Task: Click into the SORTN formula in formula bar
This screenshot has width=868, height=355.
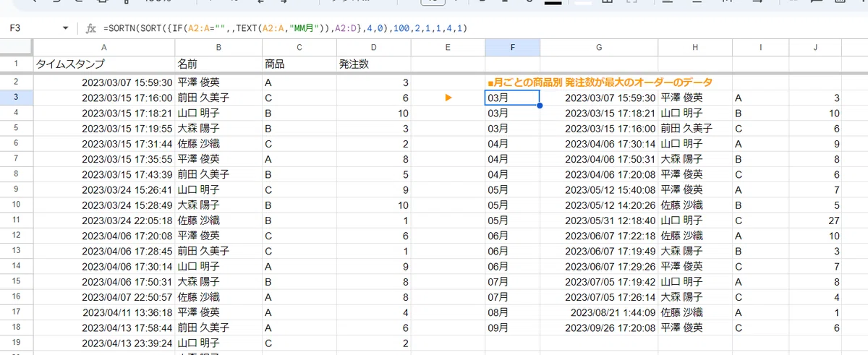Action: pyautogui.click(x=285, y=29)
